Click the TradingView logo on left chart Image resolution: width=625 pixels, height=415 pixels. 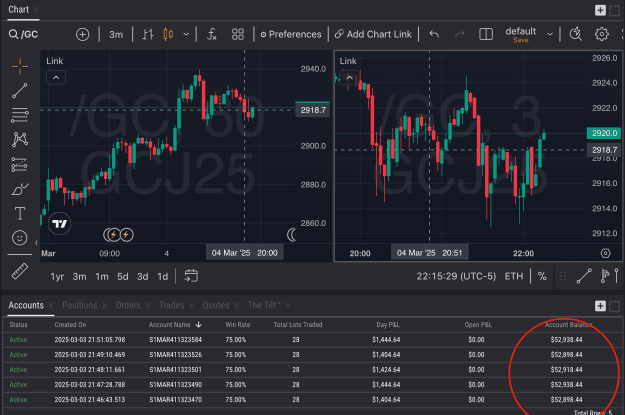coord(60,224)
